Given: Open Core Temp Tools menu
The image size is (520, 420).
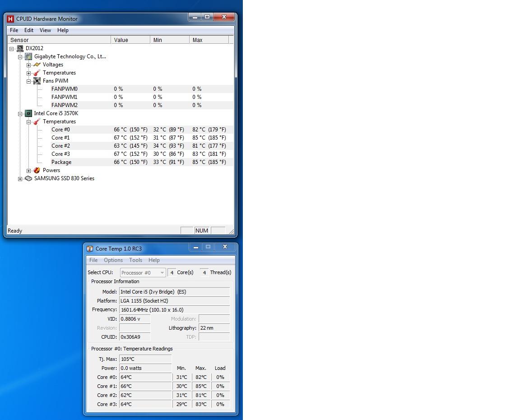Looking at the screenshot, I should [135, 260].
